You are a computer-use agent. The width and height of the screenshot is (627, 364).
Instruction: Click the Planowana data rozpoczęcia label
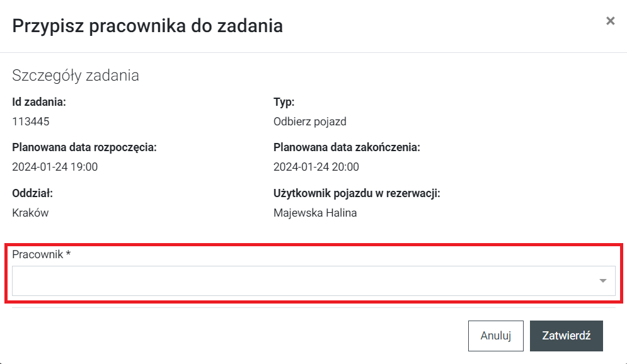(84, 147)
